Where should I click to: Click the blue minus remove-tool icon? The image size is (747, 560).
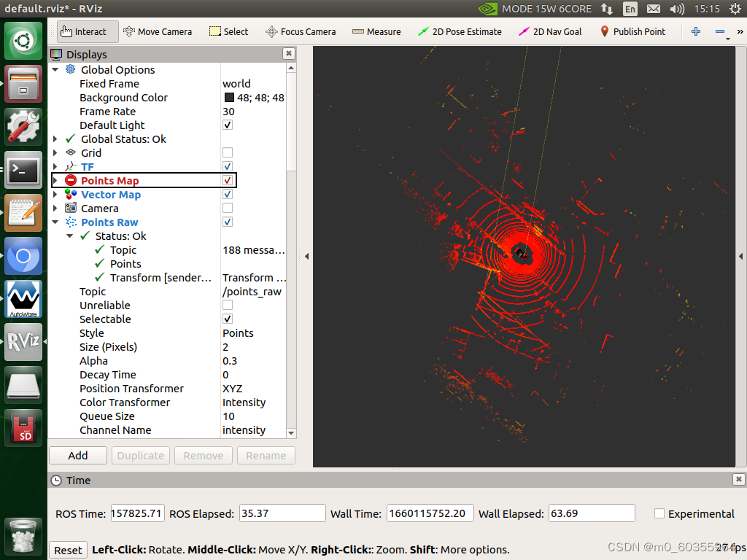click(x=720, y=32)
